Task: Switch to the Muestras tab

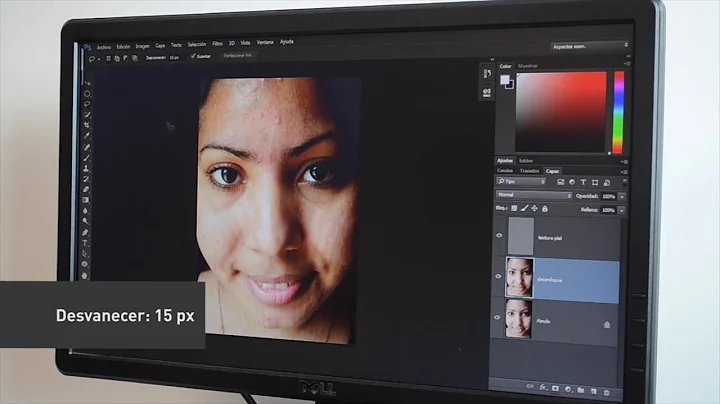Action: [528, 66]
